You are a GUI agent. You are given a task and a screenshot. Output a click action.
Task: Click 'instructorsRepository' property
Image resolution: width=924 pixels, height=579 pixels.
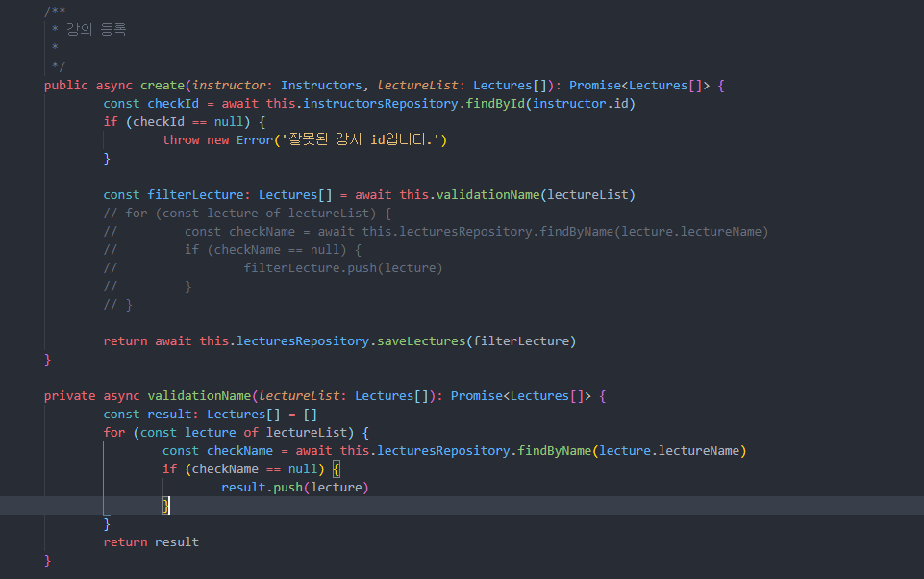pyautogui.click(x=380, y=103)
